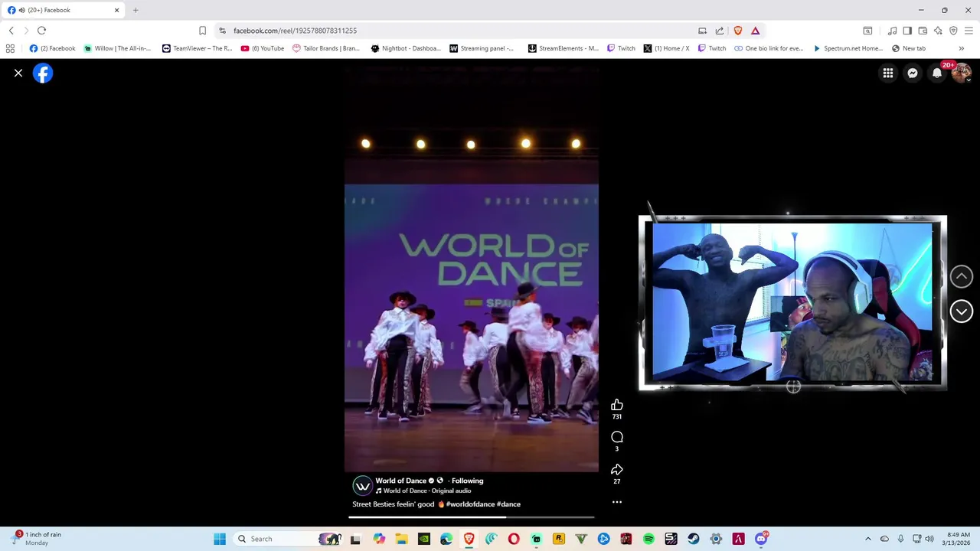Open the reel three-dot options menu
This screenshot has width=980, height=551.
pos(617,502)
